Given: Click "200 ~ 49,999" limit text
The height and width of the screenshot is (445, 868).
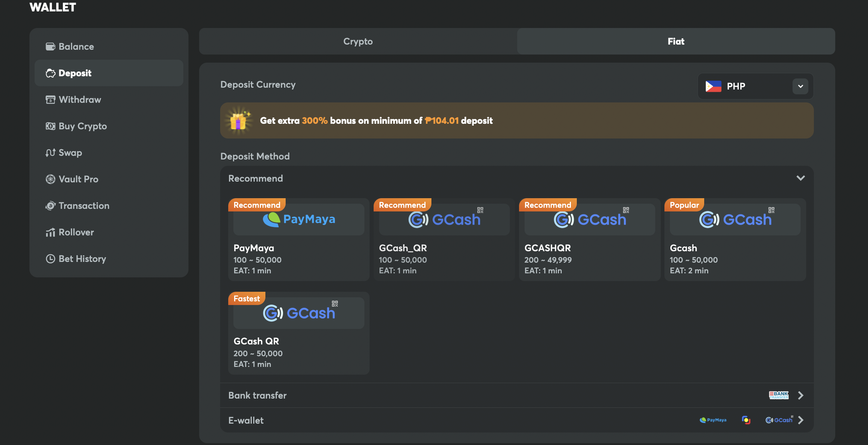Looking at the screenshot, I should [548, 260].
